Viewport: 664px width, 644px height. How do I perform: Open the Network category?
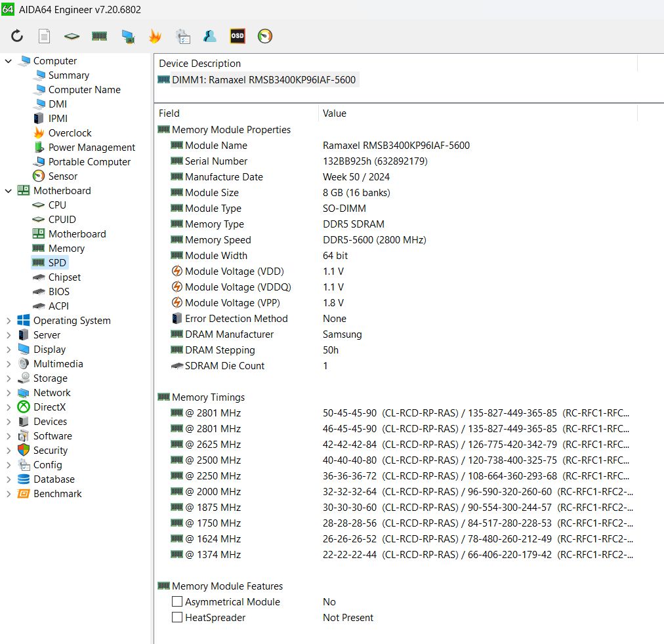52,393
